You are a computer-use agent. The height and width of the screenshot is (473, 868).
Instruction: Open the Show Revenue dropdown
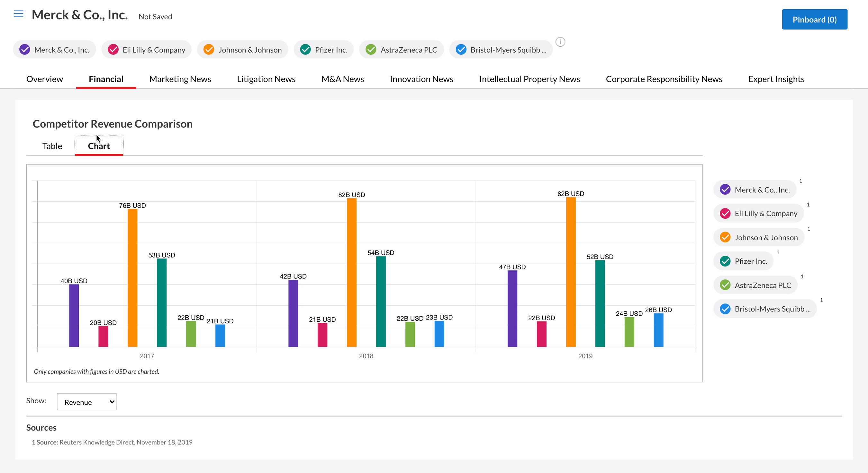click(x=87, y=402)
